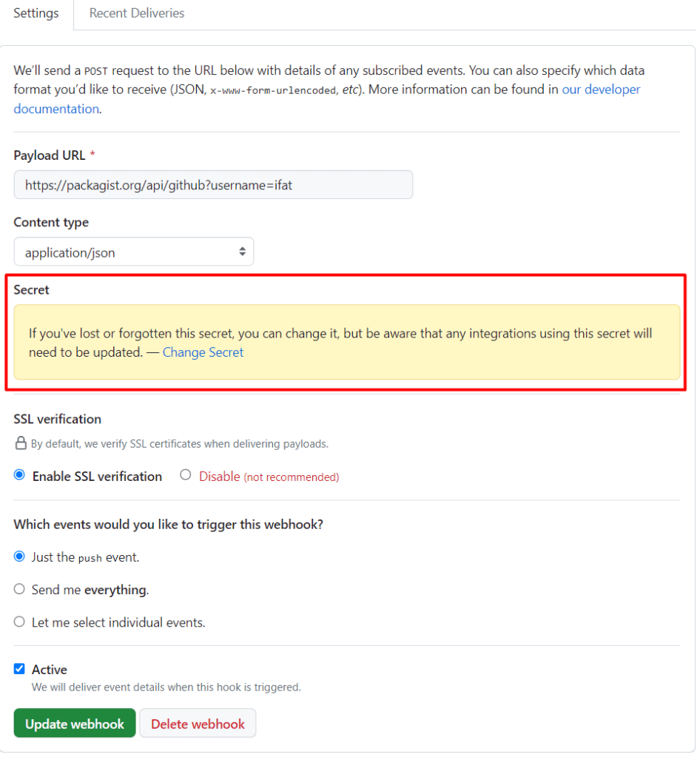Open the Content type dropdown
This screenshot has height=757, width=700.
tap(134, 252)
